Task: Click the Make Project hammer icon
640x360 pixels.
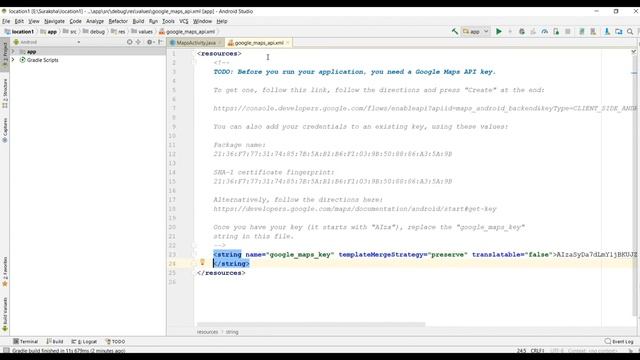Action: point(455,31)
